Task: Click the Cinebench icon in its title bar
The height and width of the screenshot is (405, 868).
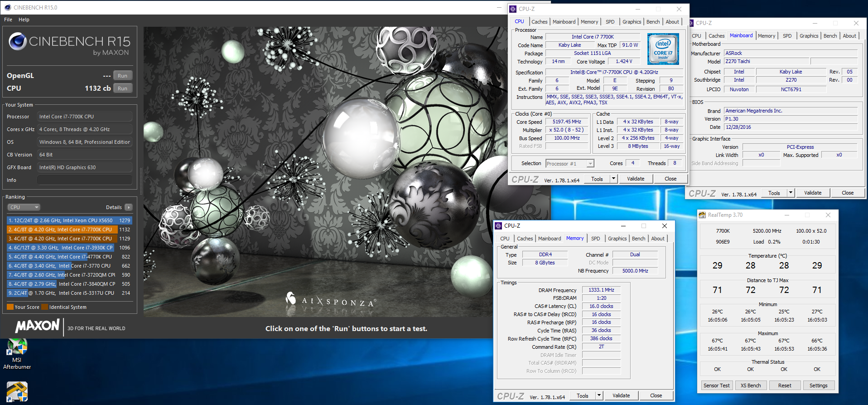Action: pyautogui.click(x=7, y=7)
